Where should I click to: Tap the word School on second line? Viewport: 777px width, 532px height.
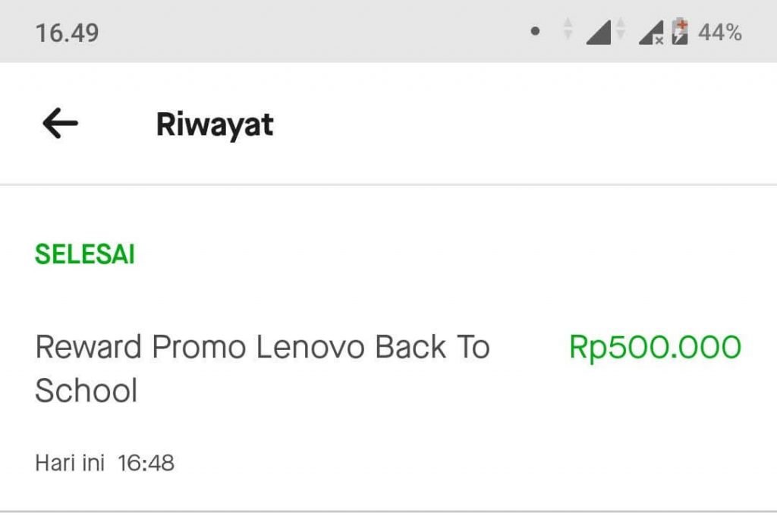[x=87, y=390]
